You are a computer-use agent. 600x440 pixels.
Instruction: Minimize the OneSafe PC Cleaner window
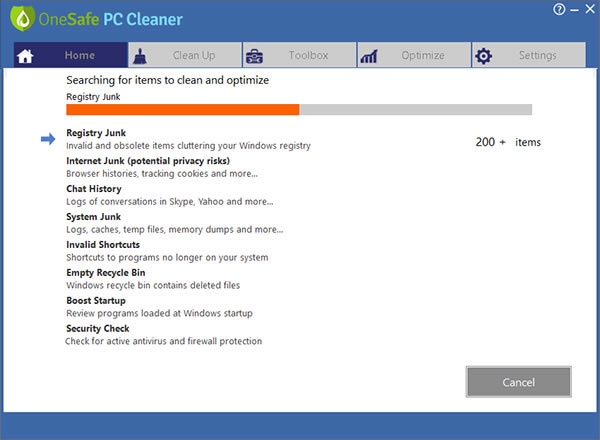574,10
